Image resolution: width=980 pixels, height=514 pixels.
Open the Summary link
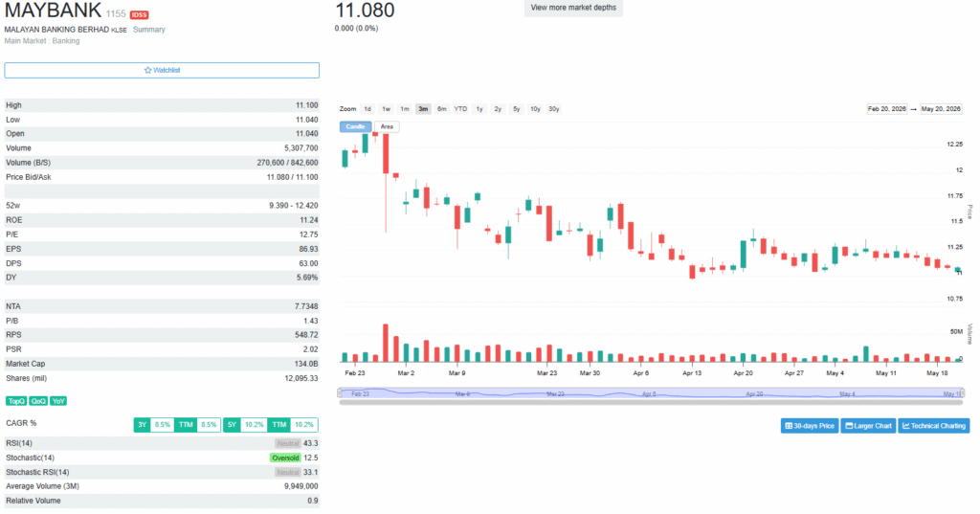point(148,30)
